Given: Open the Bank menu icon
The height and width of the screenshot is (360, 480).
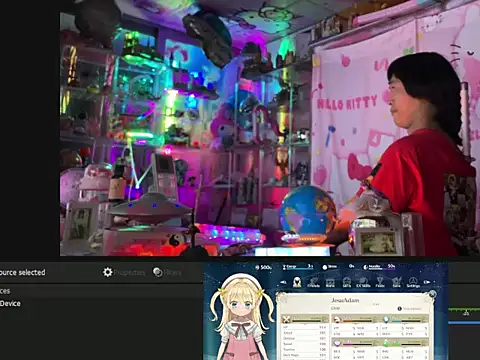Looking at the screenshot, I should tap(330, 283).
